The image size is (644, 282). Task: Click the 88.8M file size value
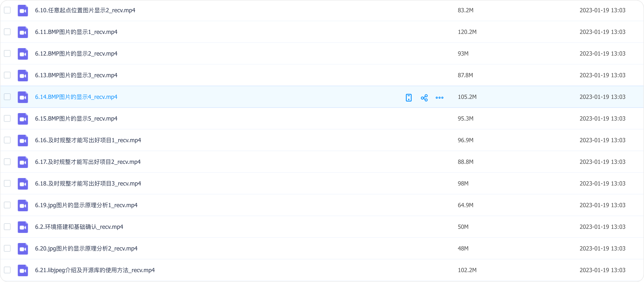click(465, 162)
